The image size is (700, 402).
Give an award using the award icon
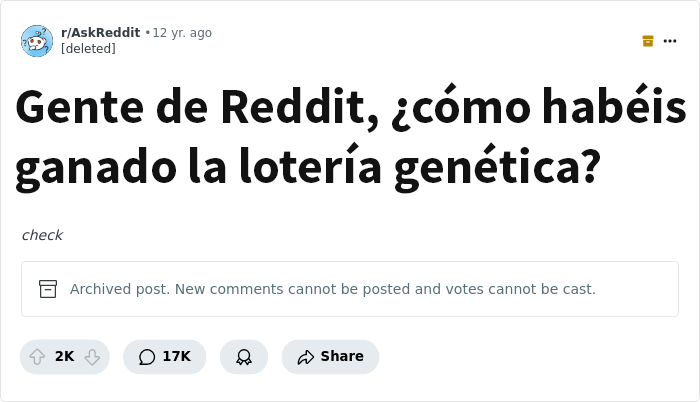tap(244, 357)
